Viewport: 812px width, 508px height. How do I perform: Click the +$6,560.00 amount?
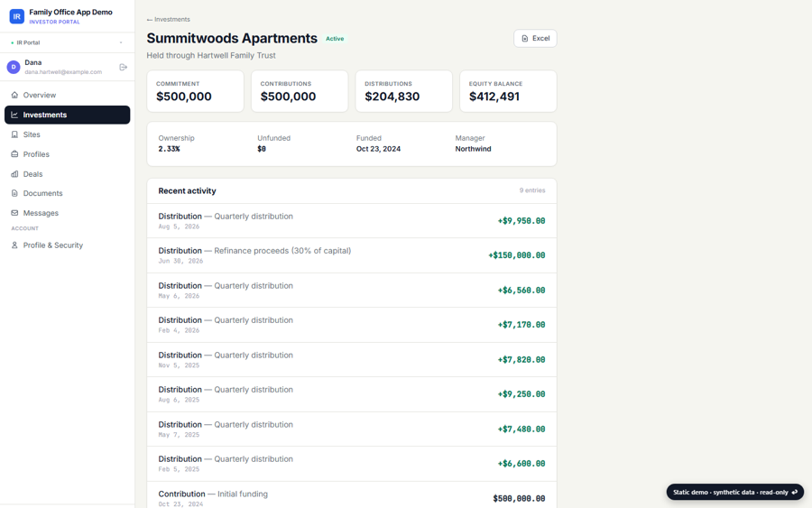point(521,291)
